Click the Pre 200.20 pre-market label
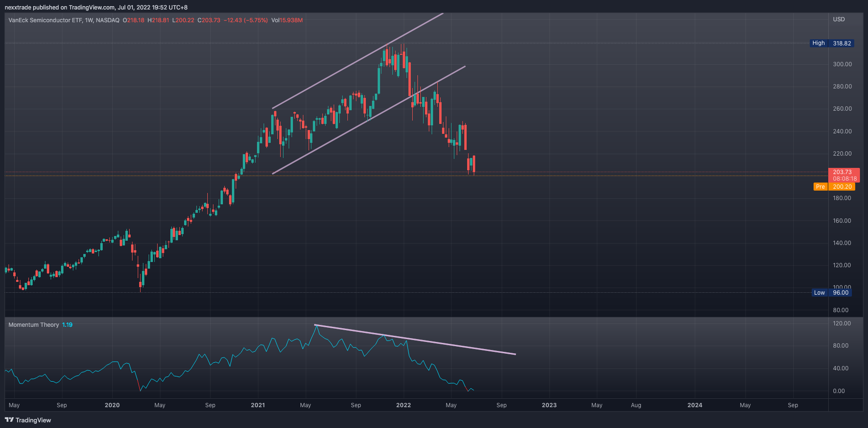Screen dimensions: 868x428 point(834,187)
